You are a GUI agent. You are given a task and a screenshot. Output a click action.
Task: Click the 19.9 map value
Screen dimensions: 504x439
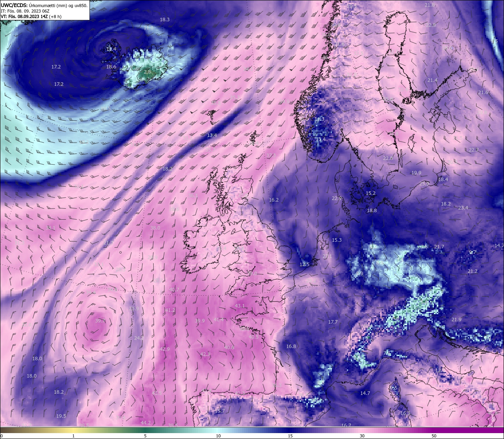click(x=416, y=172)
